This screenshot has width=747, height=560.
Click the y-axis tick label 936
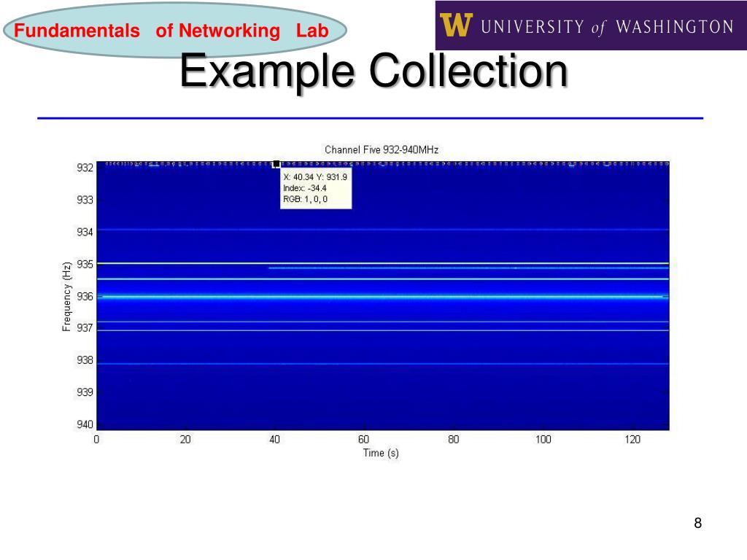[85, 296]
